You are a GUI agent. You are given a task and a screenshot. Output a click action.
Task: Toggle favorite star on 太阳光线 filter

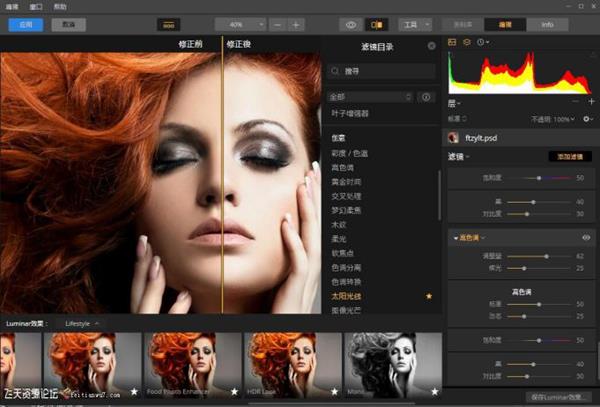[x=429, y=297]
